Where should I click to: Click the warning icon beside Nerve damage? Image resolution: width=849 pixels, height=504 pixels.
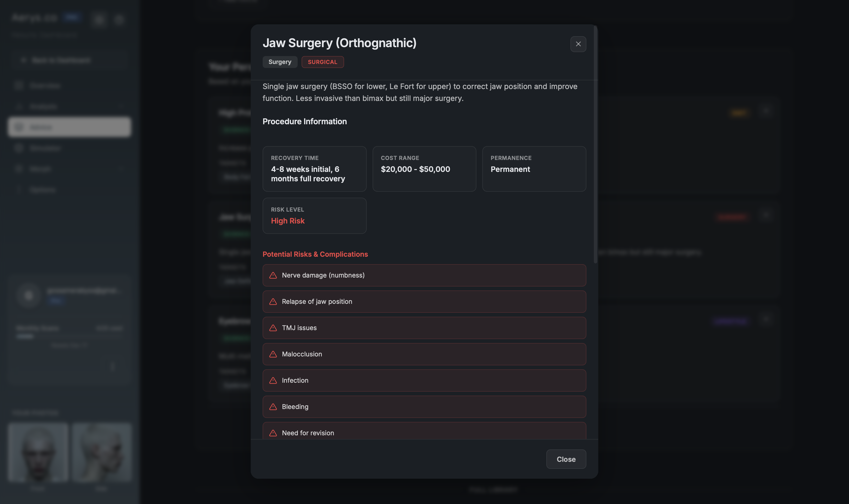point(273,275)
